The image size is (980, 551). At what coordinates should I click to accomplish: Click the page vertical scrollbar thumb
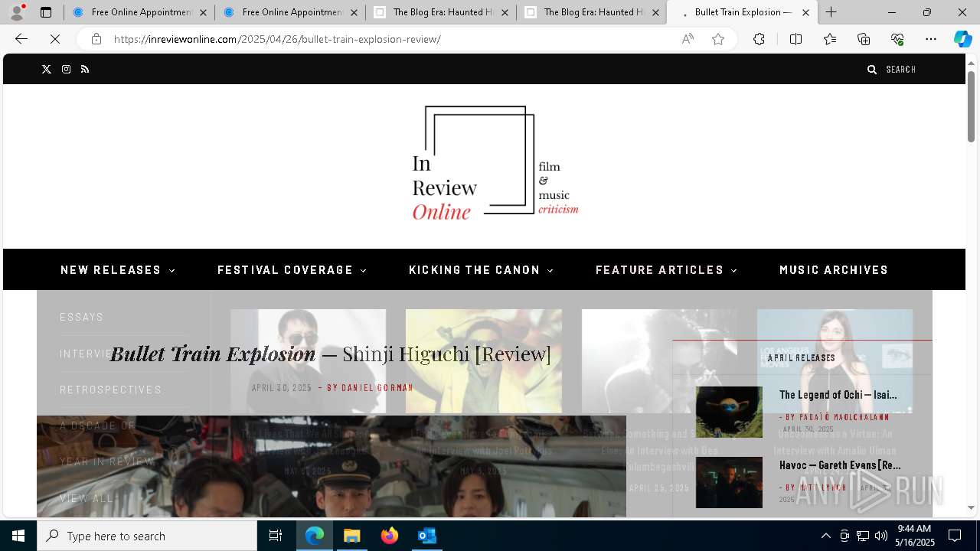tap(971, 106)
